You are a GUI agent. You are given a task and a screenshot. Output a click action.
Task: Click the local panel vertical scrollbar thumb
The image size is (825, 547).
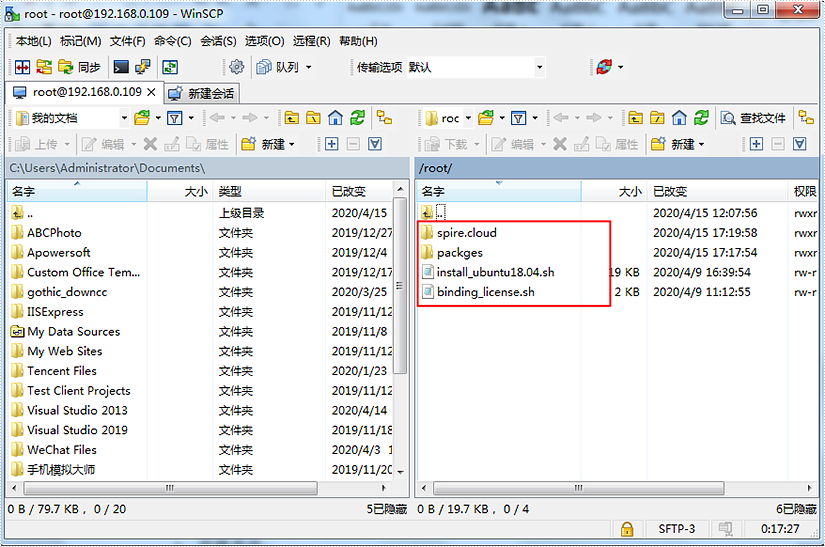[x=400, y=285]
